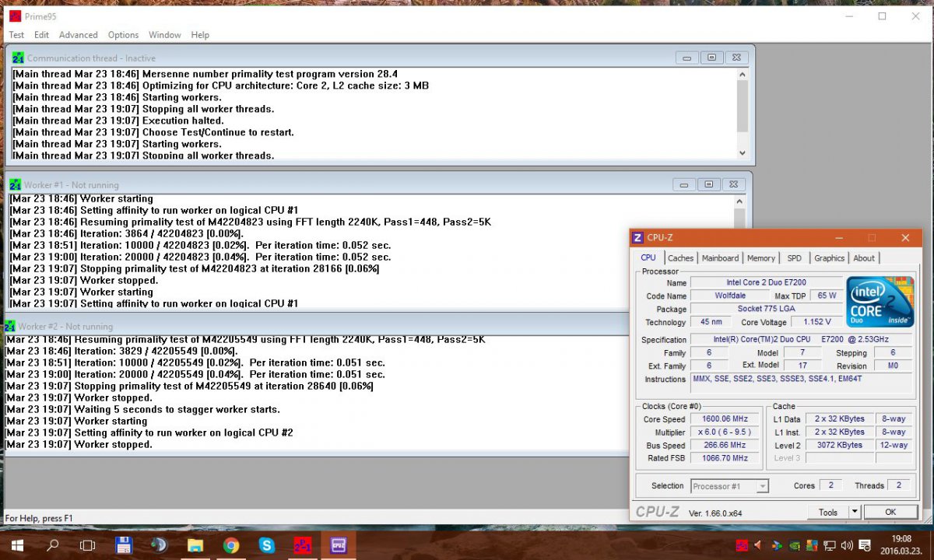Click the Tools button in CPU-Z

[x=827, y=512]
